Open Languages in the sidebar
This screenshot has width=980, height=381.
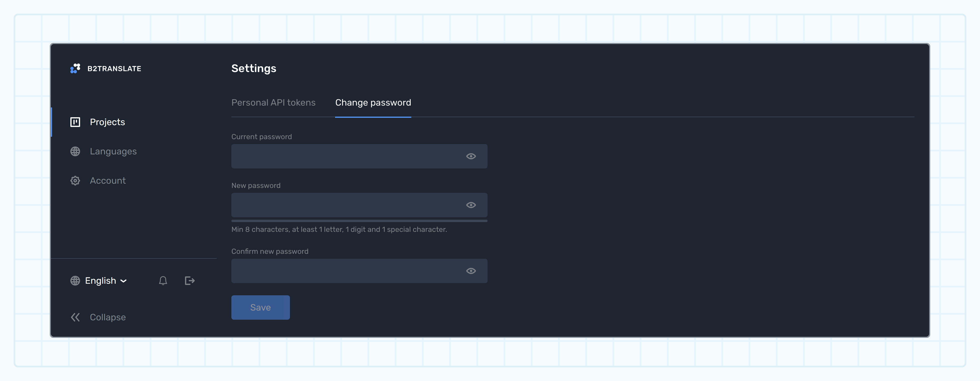coord(113,151)
